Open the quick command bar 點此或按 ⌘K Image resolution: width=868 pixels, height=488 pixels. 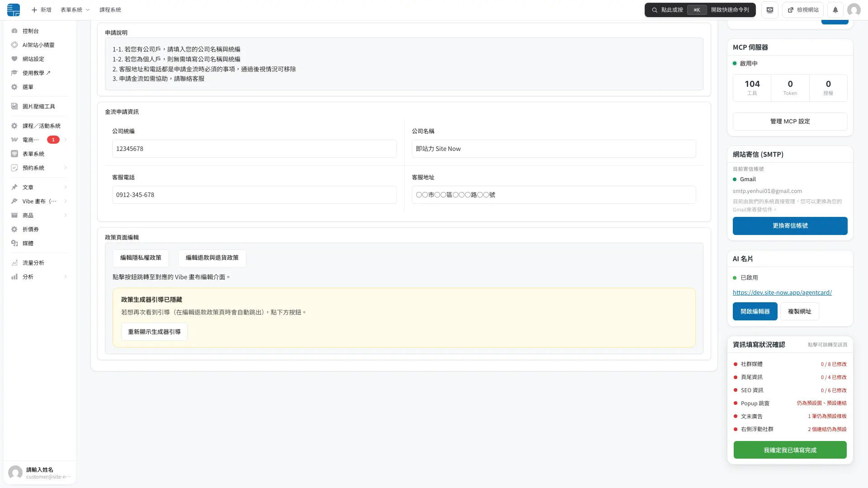[700, 10]
